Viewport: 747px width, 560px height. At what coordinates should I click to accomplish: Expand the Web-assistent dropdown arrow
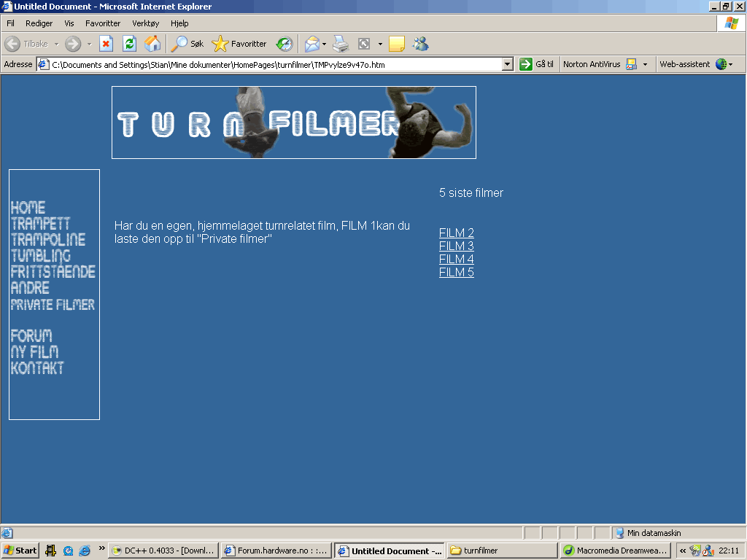(731, 64)
